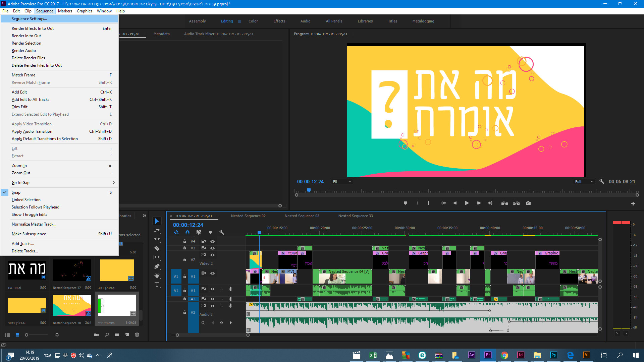The width and height of the screenshot is (644, 362).
Task: Add a marker in the Program monitor
Action: [405, 203]
